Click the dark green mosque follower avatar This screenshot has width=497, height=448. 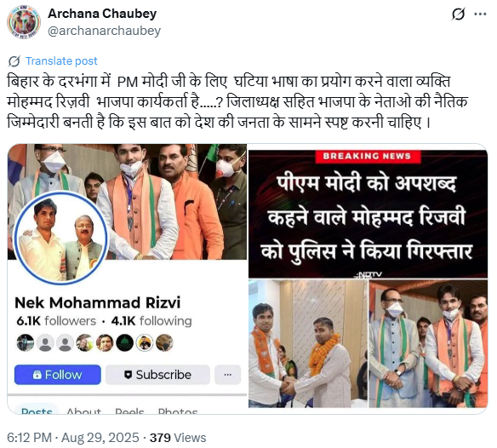click(124, 343)
